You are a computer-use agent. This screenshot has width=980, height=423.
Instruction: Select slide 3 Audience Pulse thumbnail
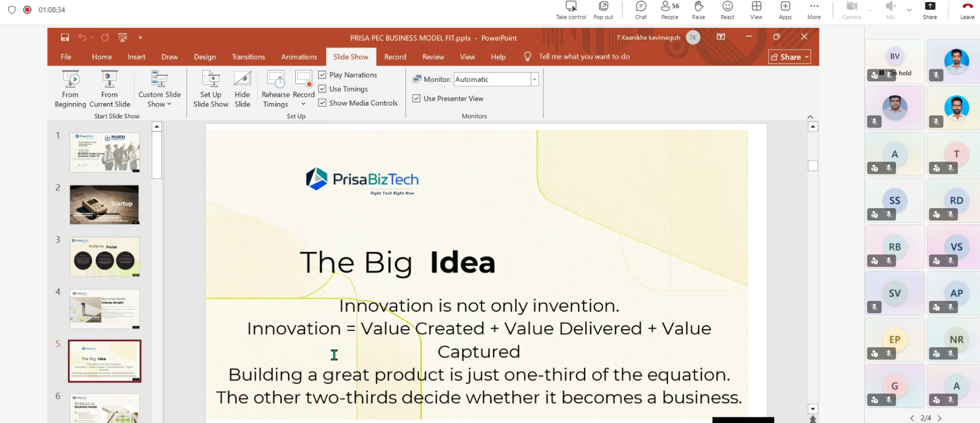pos(105,257)
